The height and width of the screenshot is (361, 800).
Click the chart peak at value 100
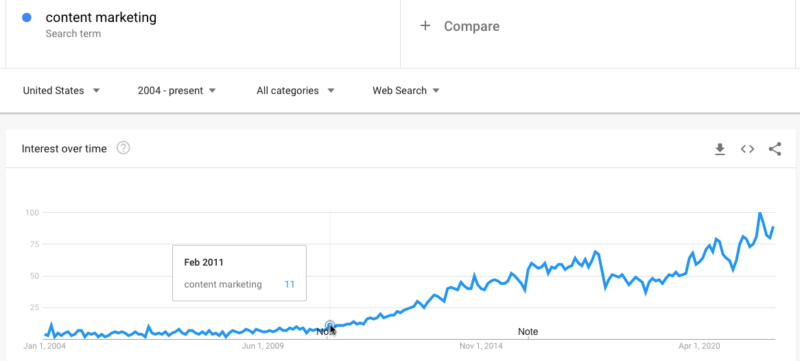[760, 213]
